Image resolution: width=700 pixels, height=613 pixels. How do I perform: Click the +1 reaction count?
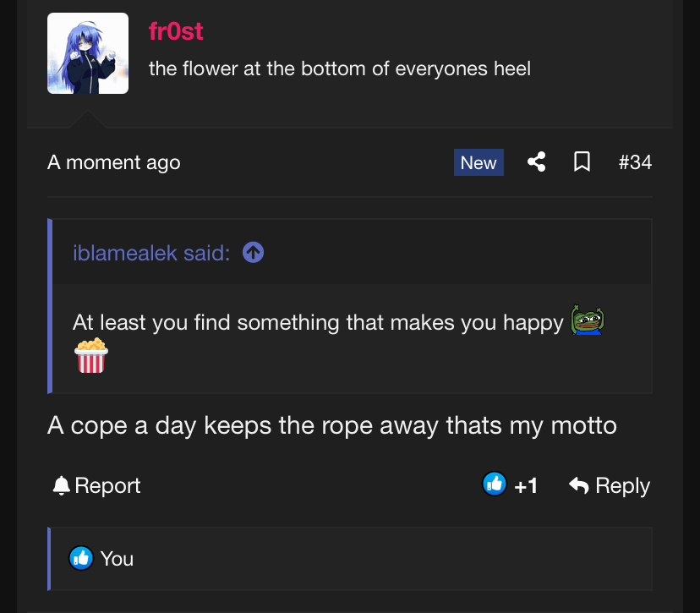point(526,486)
